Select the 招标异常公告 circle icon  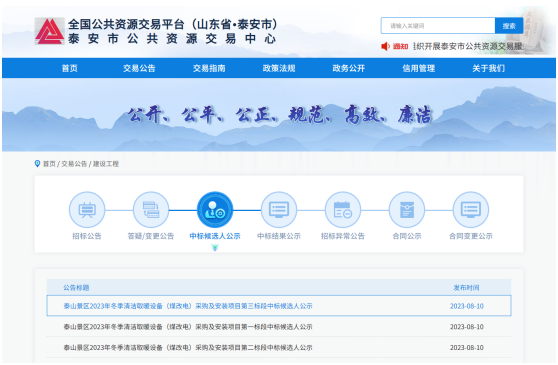point(343,210)
